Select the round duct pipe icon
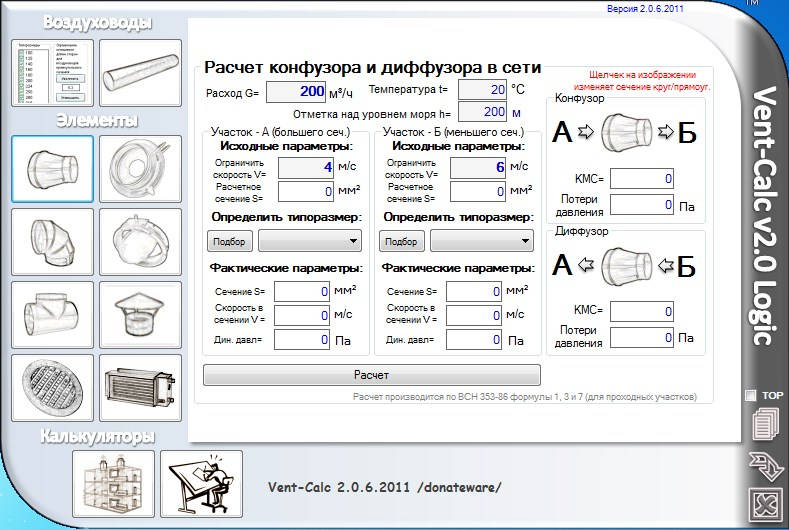Viewport: 789px width, 530px height. (x=141, y=72)
